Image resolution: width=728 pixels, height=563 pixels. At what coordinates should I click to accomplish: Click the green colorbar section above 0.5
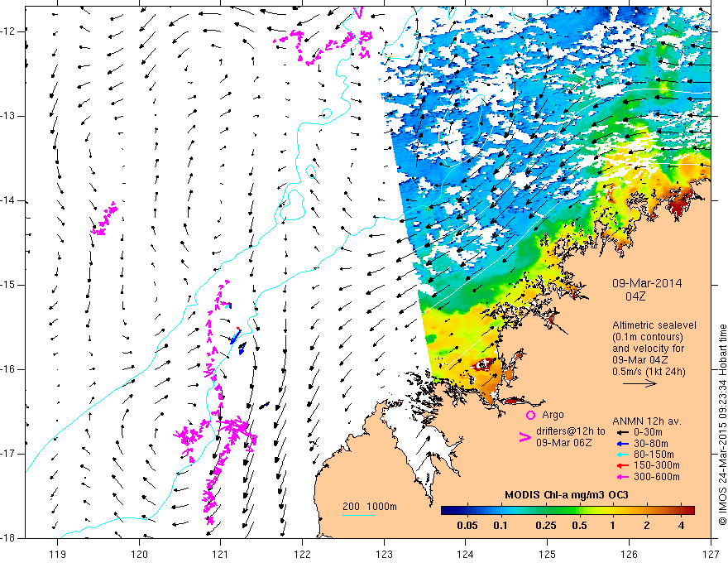(579, 511)
